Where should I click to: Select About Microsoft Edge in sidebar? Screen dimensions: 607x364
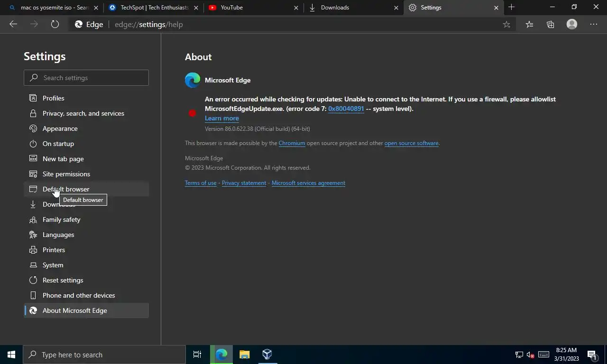point(86,310)
